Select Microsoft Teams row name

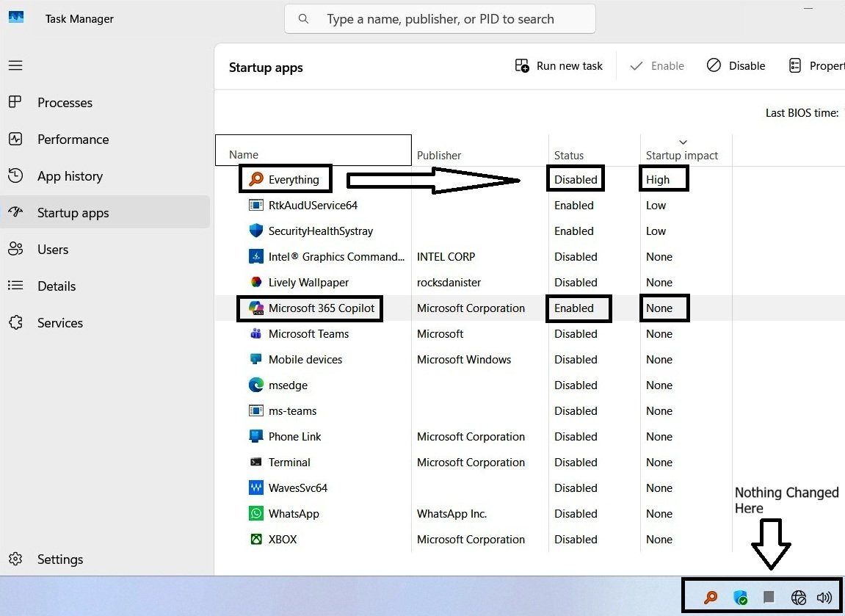click(x=309, y=333)
